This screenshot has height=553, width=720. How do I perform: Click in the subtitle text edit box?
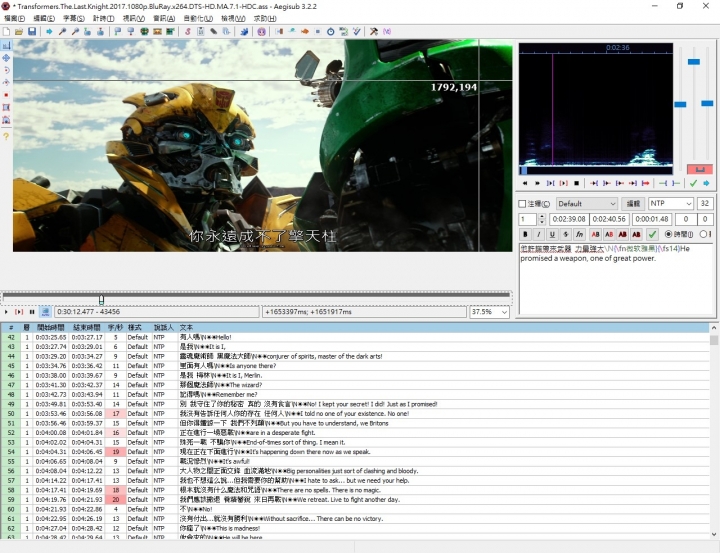(x=616, y=279)
